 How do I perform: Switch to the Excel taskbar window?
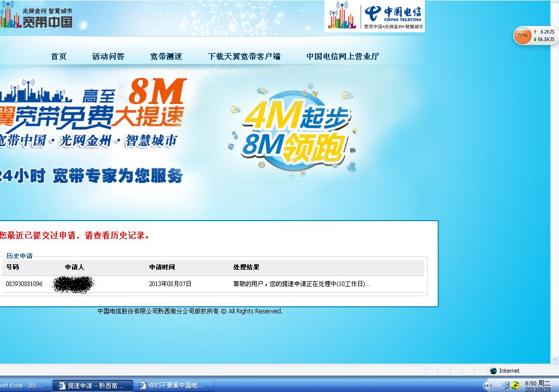click(25, 385)
